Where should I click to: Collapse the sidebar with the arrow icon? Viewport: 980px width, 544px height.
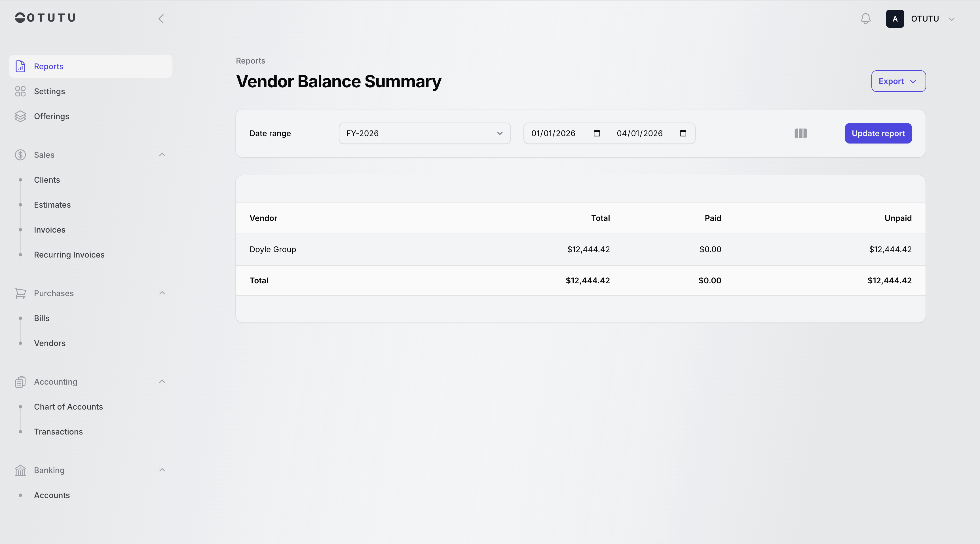tap(161, 19)
